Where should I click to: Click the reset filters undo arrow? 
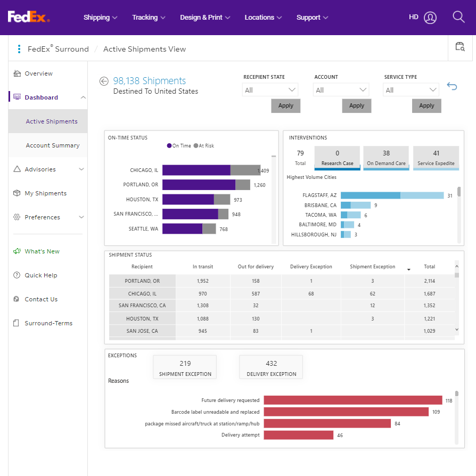[x=452, y=86]
